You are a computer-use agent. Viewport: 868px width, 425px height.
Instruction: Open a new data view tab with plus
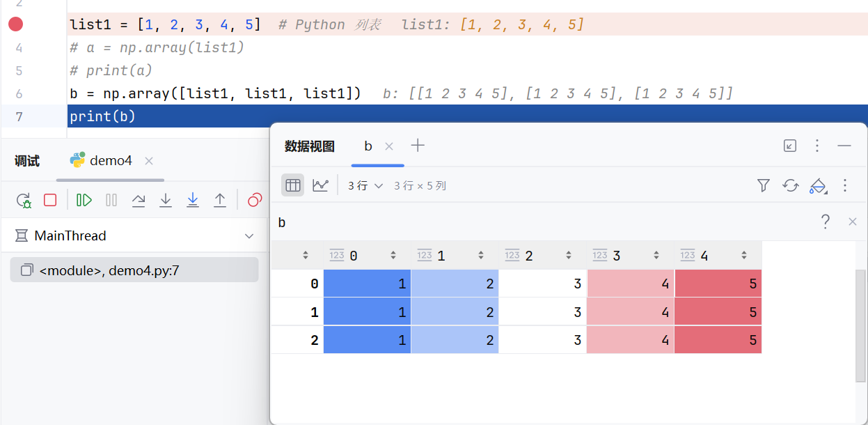(417, 146)
